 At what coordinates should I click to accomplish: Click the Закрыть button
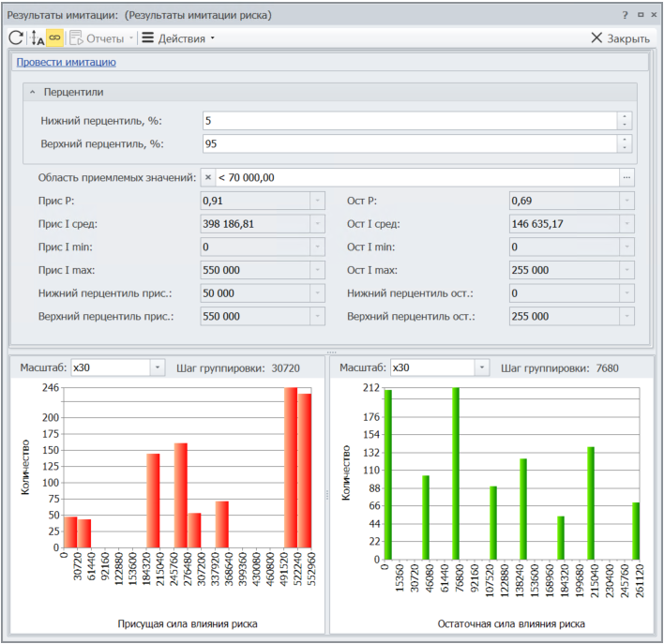point(620,38)
